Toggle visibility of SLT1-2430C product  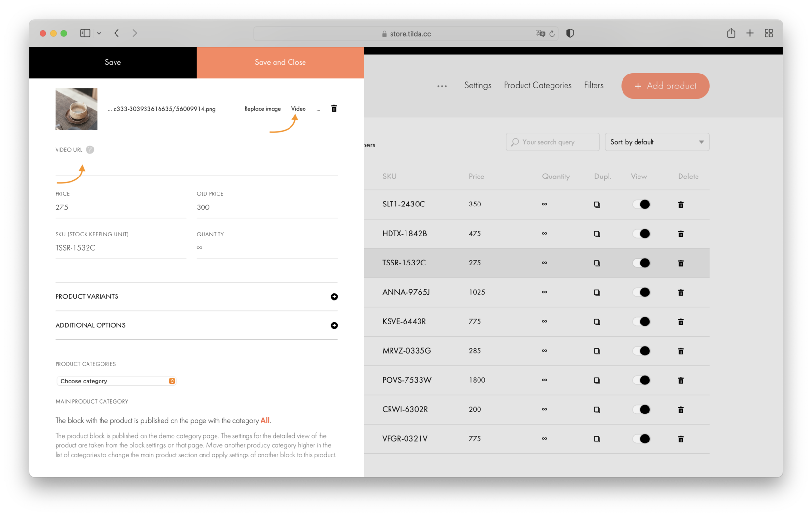641,205
